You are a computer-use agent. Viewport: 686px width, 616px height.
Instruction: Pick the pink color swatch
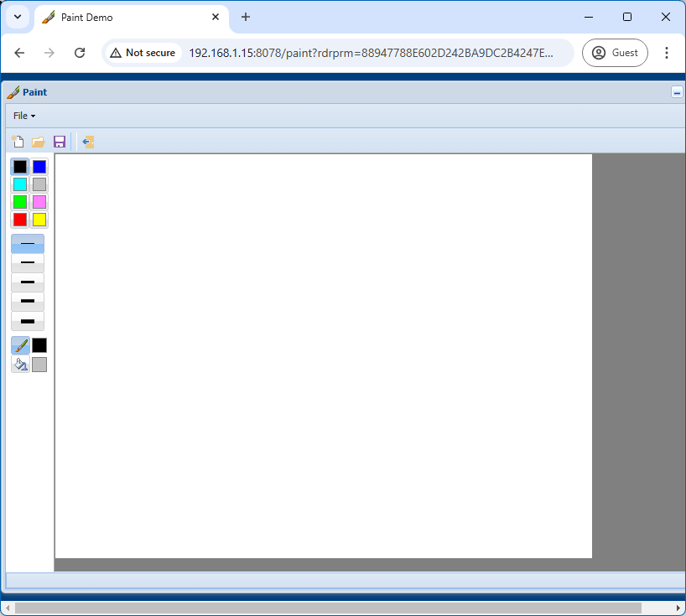[x=39, y=202]
